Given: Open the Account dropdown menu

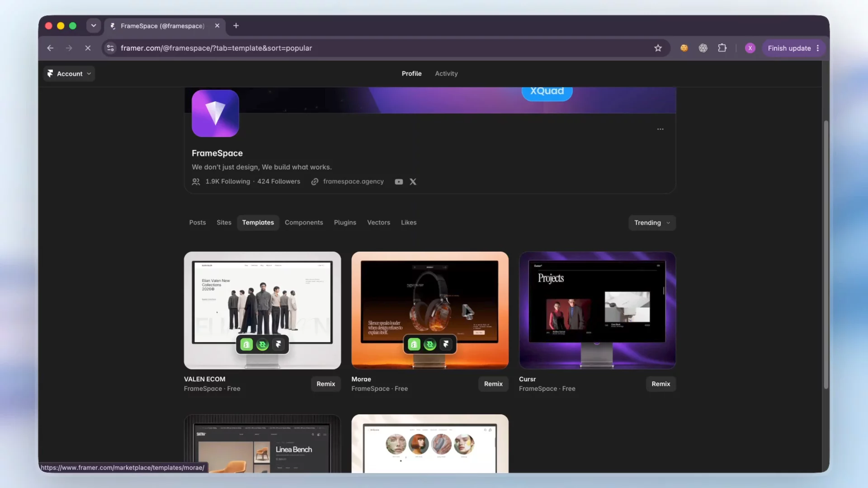Looking at the screenshot, I should click(69, 74).
